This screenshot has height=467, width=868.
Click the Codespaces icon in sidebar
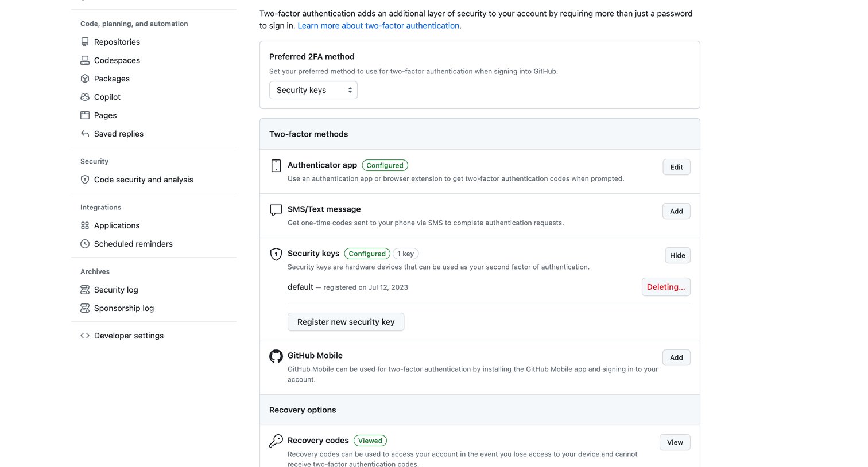[x=85, y=60]
